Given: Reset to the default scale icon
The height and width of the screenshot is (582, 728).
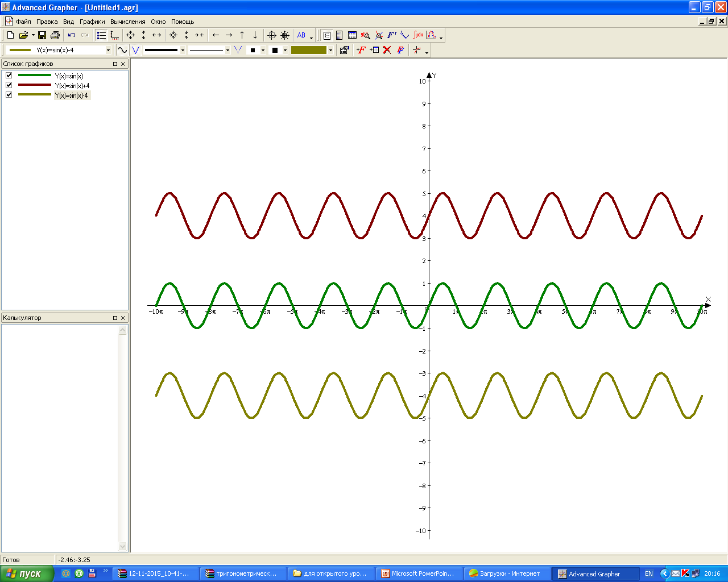Looking at the screenshot, I should point(285,35).
